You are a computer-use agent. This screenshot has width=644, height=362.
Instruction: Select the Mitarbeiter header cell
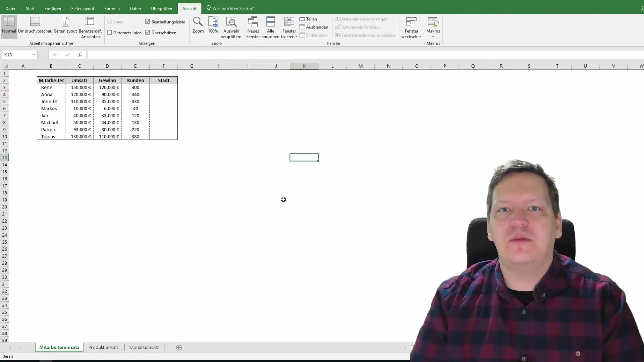coord(51,80)
